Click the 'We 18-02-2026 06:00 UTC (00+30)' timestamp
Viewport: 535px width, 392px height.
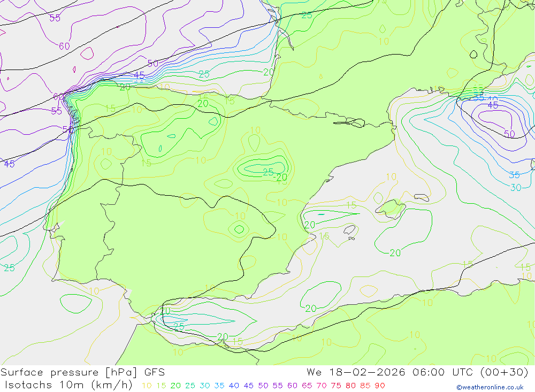pyautogui.click(x=417, y=372)
